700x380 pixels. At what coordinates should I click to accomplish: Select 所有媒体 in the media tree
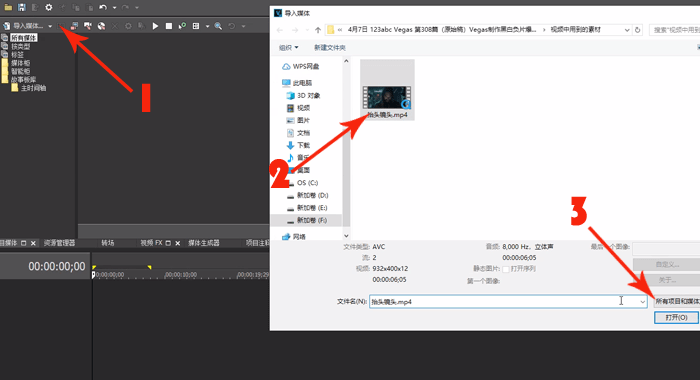[24, 38]
